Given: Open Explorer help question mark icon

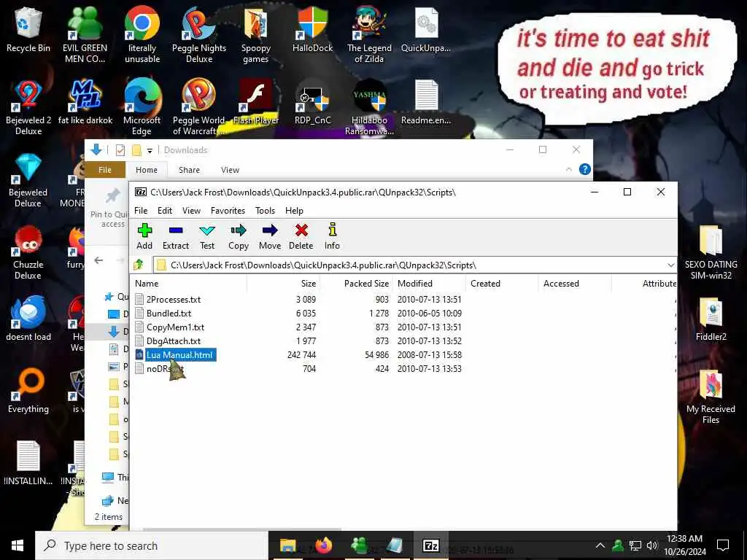Looking at the screenshot, I should 584,169.
